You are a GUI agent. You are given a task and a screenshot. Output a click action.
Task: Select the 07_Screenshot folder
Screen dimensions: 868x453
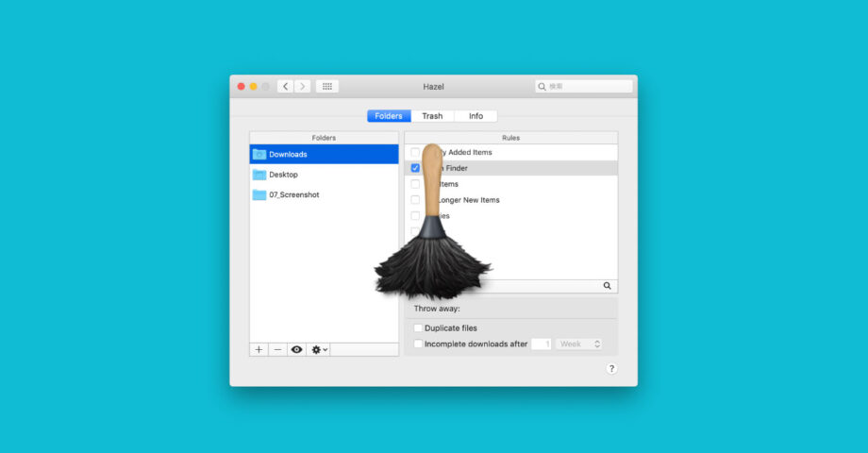[x=293, y=194]
